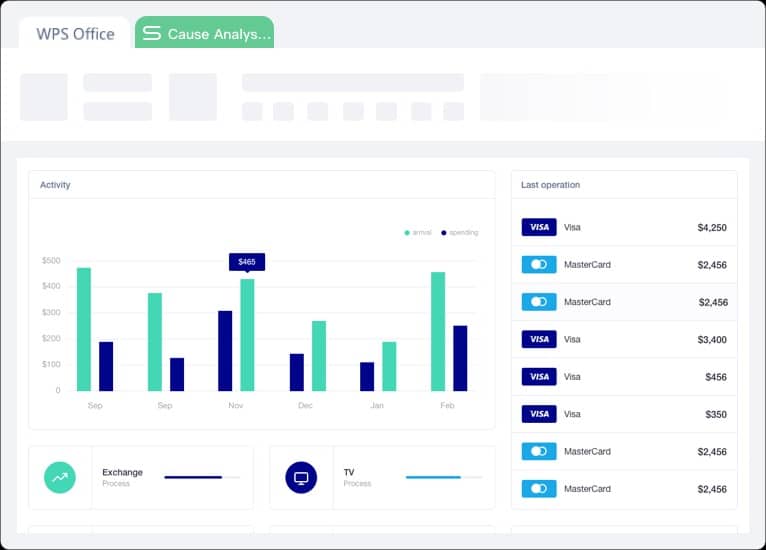Select the Visa card icon for $3,400

point(539,339)
